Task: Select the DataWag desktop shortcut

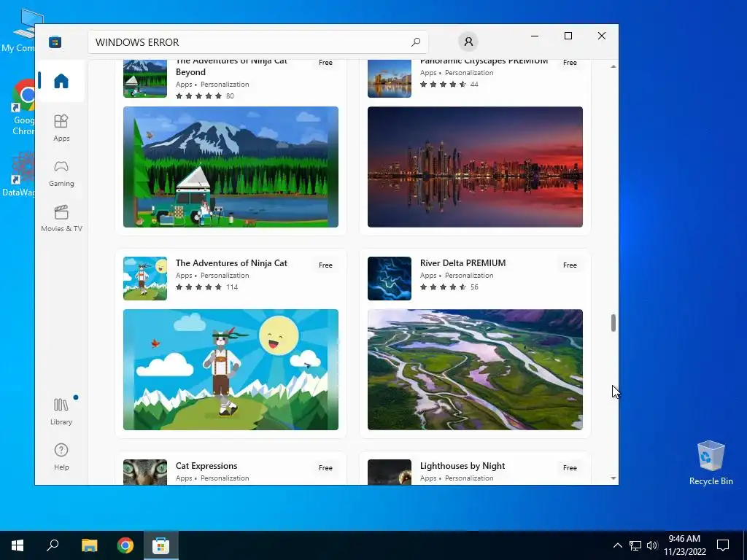Action: point(18,174)
